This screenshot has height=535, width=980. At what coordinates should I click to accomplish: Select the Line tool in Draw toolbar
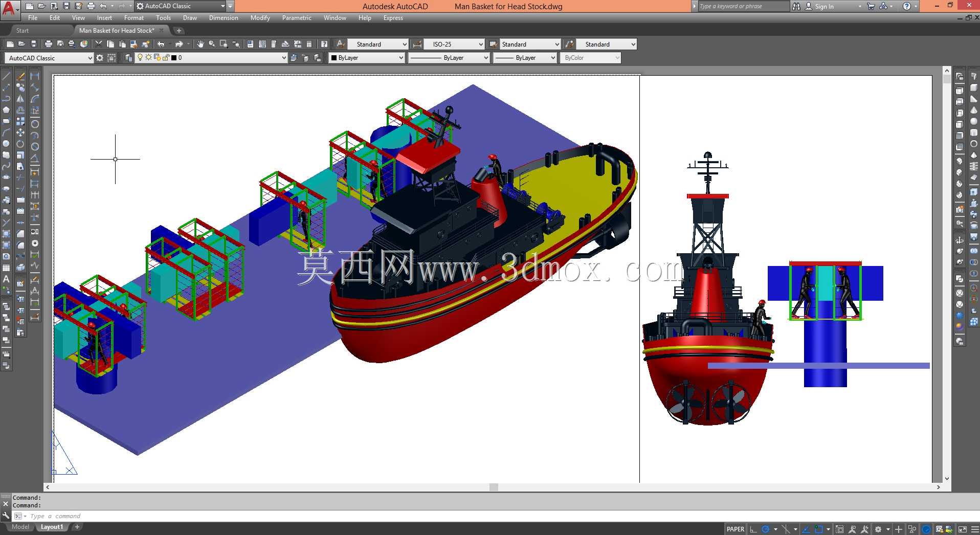[x=6, y=76]
